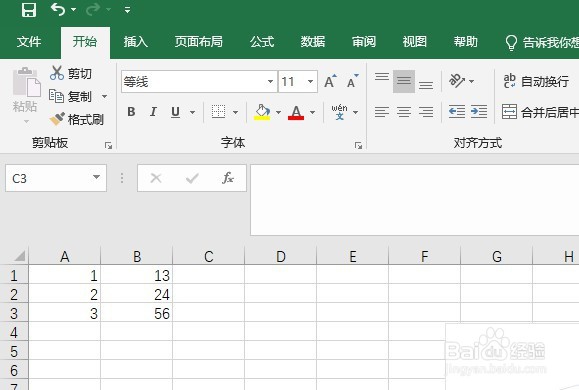
Task: Switch to the 审阅 tab
Action: [x=364, y=42]
